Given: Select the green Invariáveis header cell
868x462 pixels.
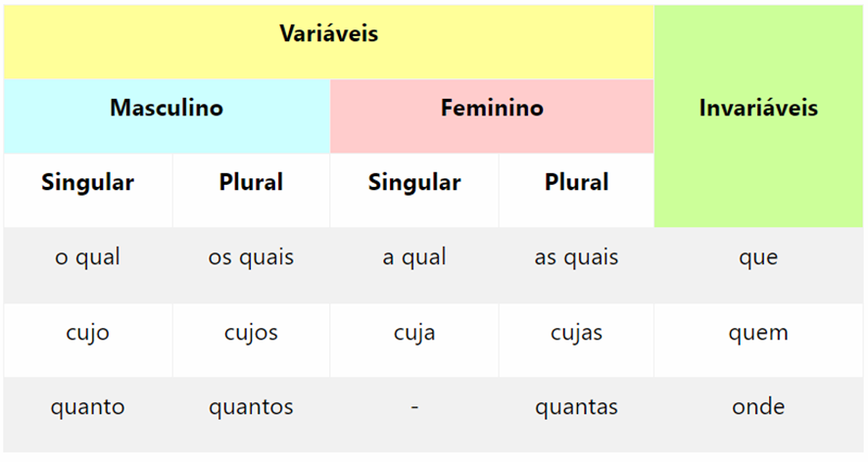Looking at the screenshot, I should point(758,109).
